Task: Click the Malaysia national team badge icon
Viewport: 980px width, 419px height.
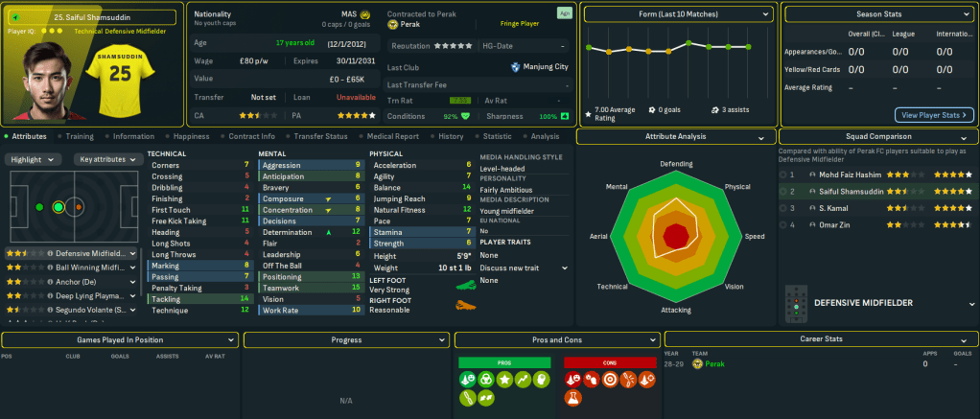Action: (364, 15)
